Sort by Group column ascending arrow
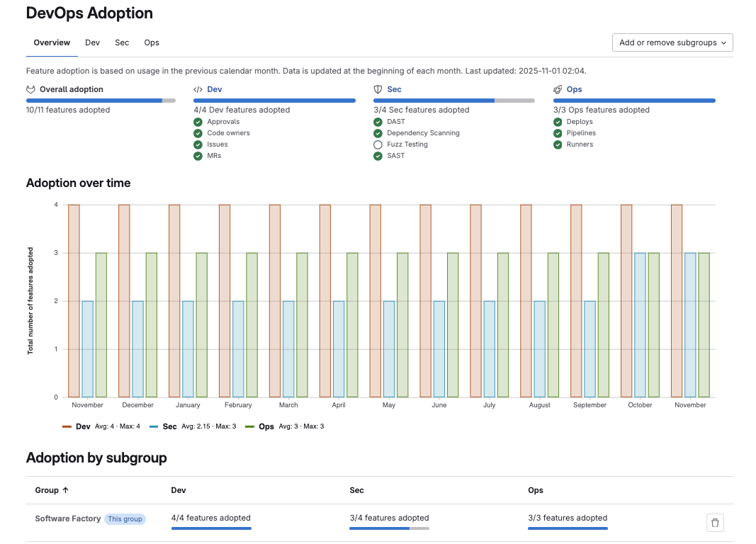Image resolution: width=756 pixels, height=544 pixels. pyautogui.click(x=66, y=490)
